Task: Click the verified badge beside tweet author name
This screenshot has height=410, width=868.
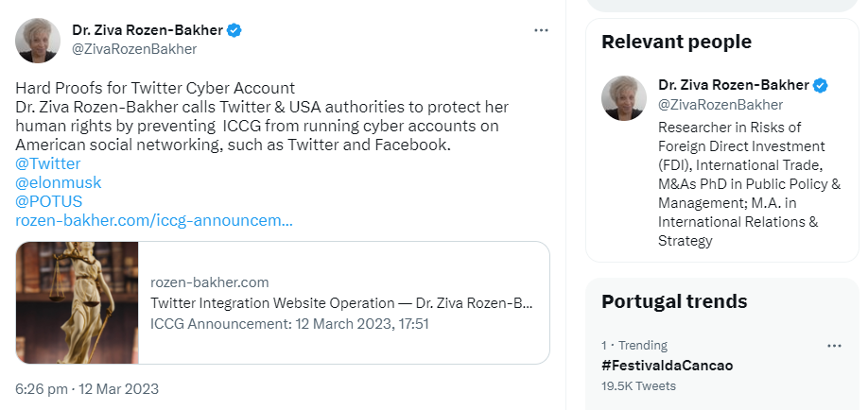Action: [234, 30]
